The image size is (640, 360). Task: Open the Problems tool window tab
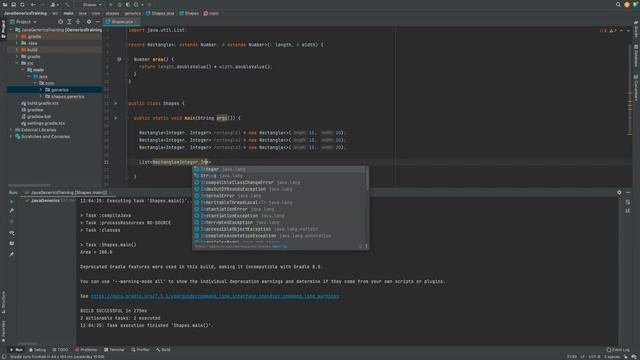coord(86,350)
